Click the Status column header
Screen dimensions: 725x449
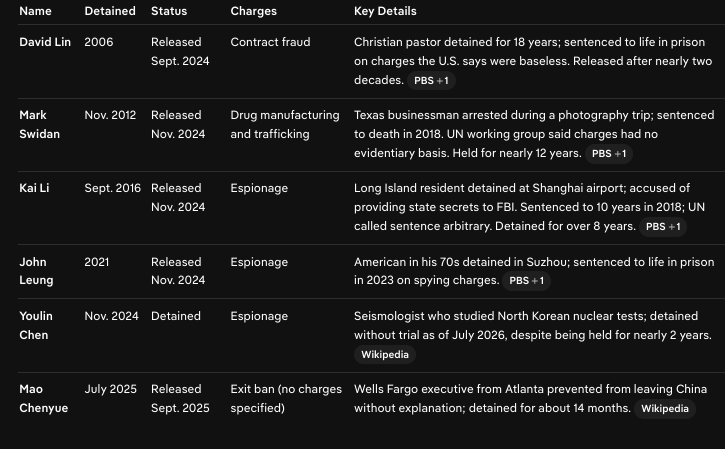[169, 11]
